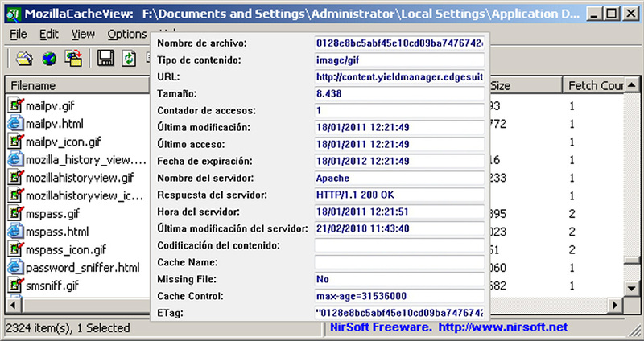
Task: Click the '2324 item(s), 1 Selected' status text
Action: click(68, 328)
